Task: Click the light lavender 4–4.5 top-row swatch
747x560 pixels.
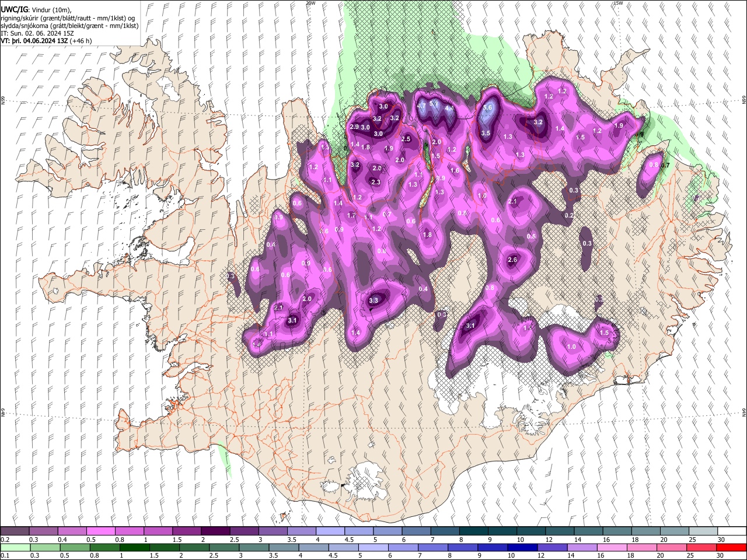Action: pyautogui.click(x=330, y=531)
